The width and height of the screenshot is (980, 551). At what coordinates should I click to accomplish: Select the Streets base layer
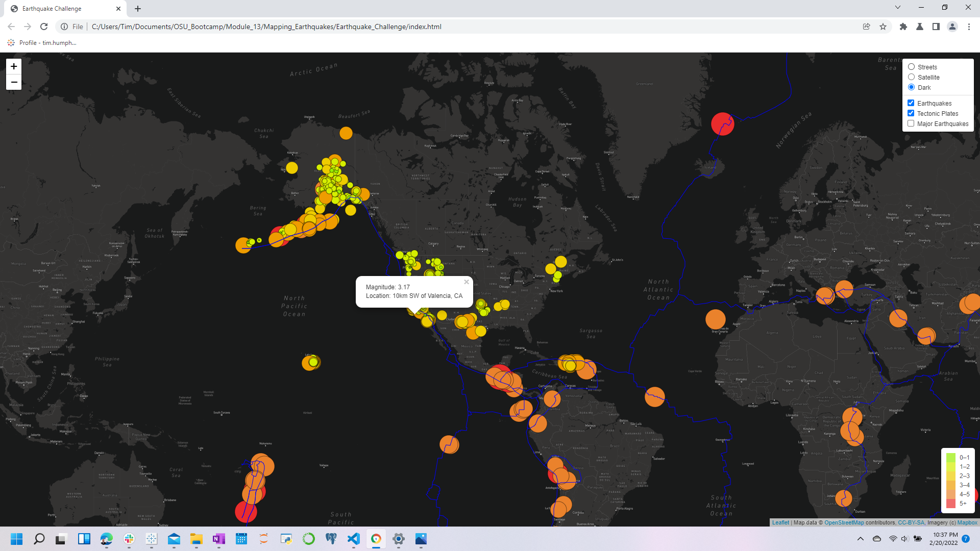click(x=911, y=67)
